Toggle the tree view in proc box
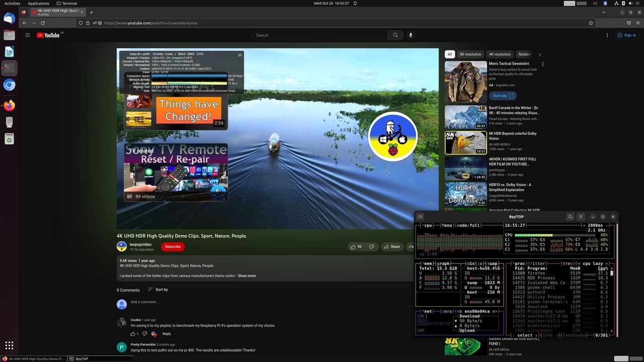The image size is (644, 362). point(567,263)
